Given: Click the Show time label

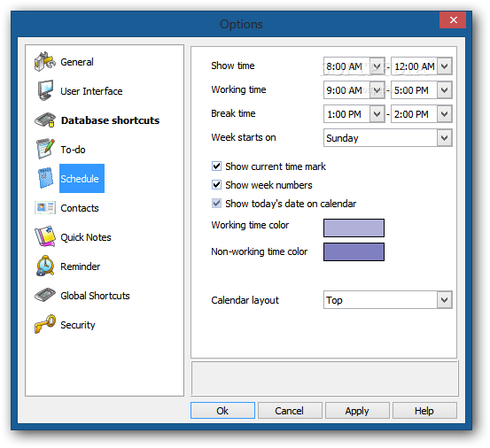Looking at the screenshot, I should (233, 66).
